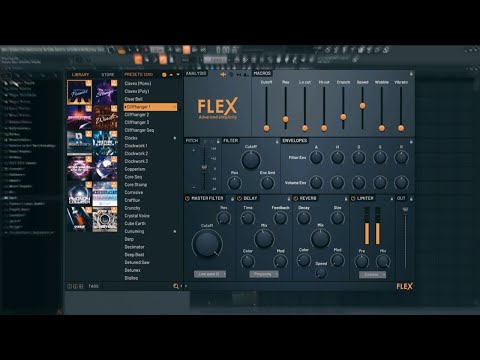Click the Delay Mix knob
480x360 pixels.
pyautogui.click(x=264, y=239)
